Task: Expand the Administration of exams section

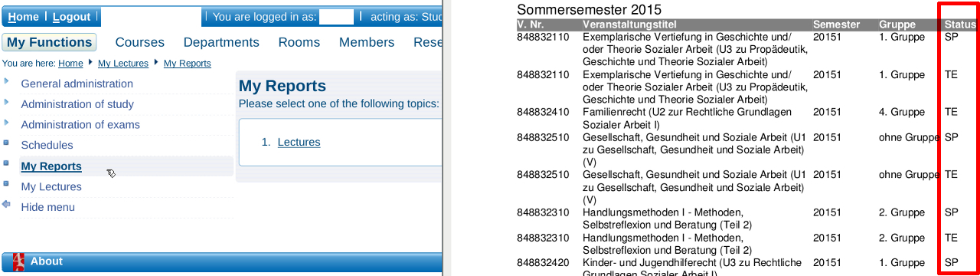Action: pyautogui.click(x=80, y=125)
